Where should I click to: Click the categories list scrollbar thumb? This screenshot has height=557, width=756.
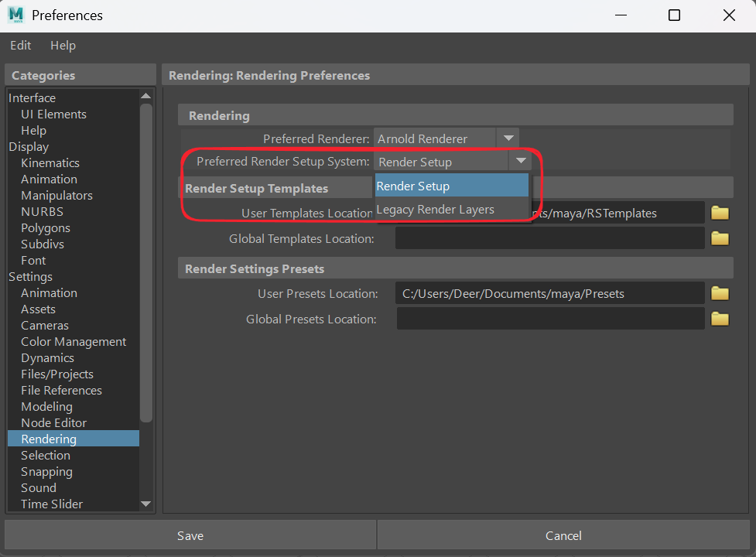(146, 262)
